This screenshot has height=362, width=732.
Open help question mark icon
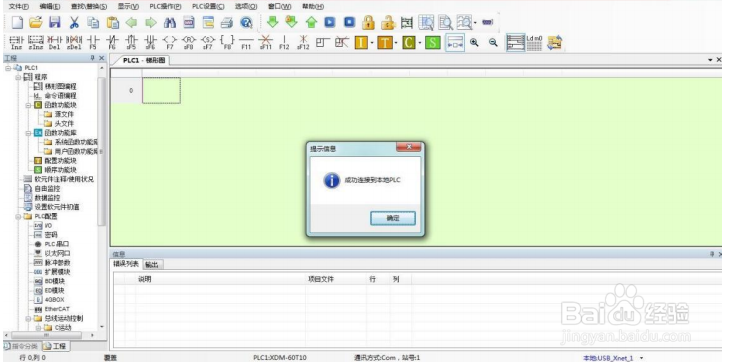(246, 22)
